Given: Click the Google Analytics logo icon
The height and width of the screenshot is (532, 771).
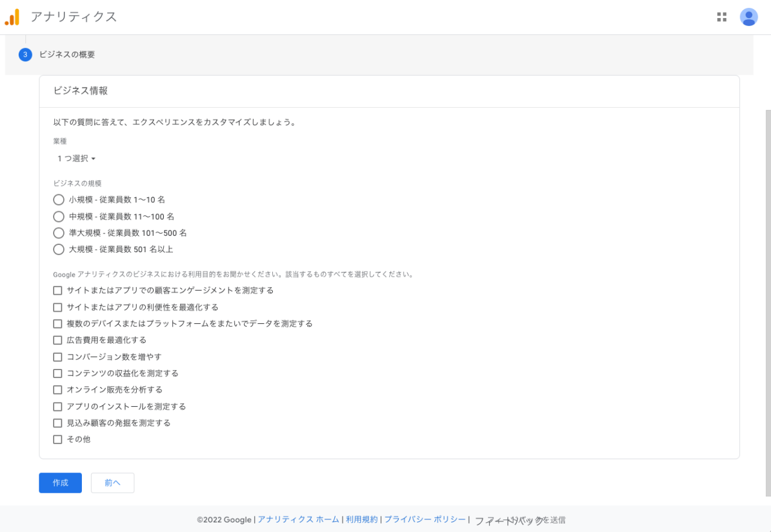Looking at the screenshot, I should [x=12, y=17].
